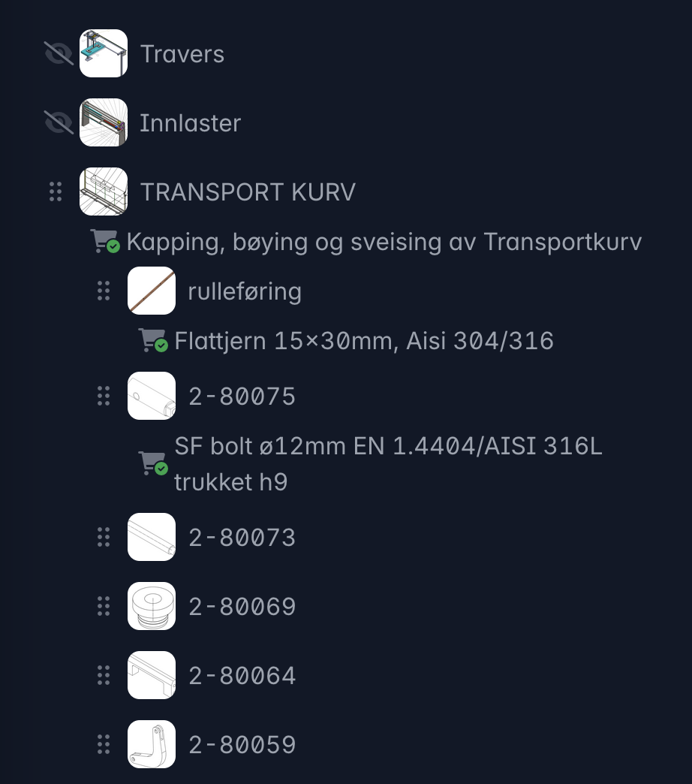This screenshot has height=784, width=692.
Task: Show the hidden Innlaster assembly
Action: [59, 122]
